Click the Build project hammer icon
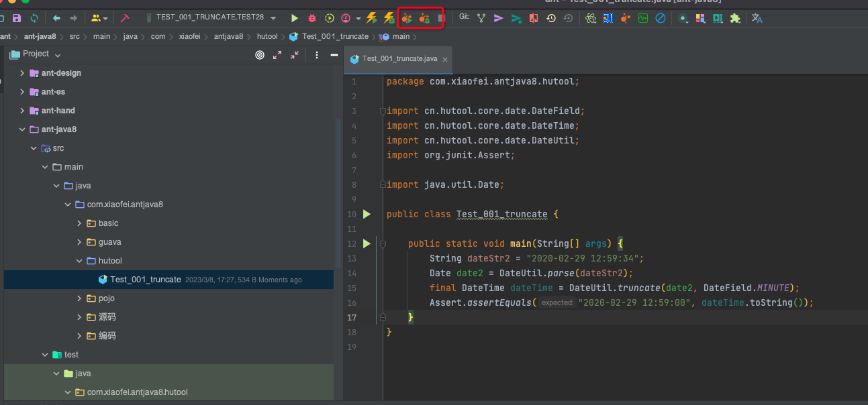 click(x=125, y=18)
